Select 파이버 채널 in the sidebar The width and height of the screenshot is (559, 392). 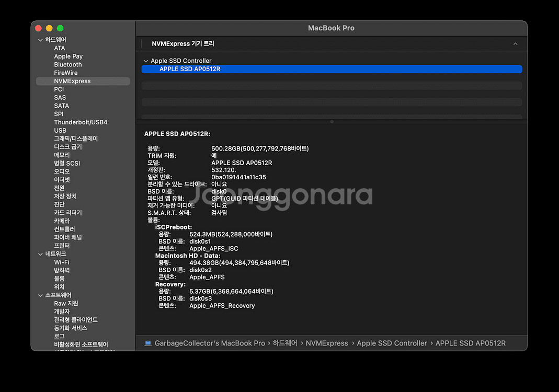point(68,237)
